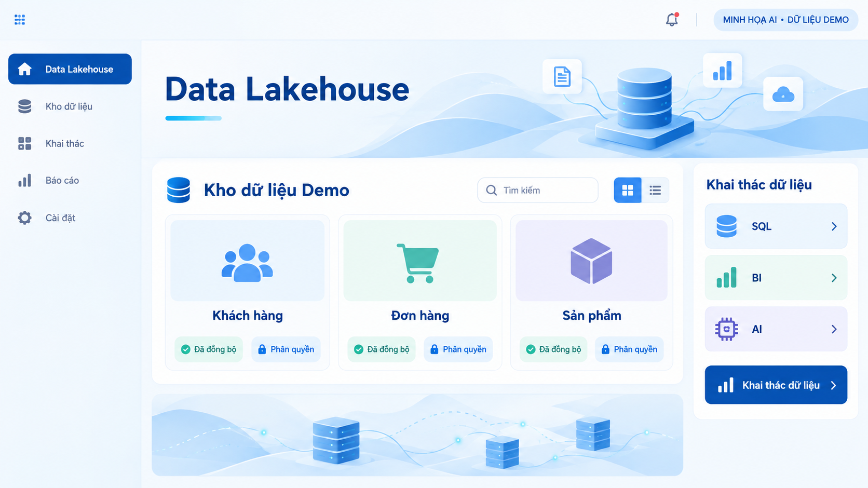
Task: Open Cài đặt sidebar item
Action: (70, 218)
